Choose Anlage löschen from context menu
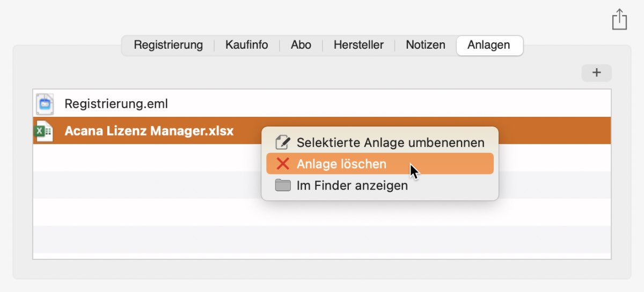The height and width of the screenshot is (292, 644). click(x=380, y=164)
